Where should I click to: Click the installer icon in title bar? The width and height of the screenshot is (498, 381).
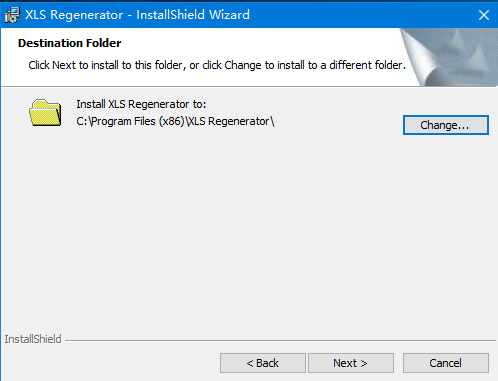pos(12,15)
